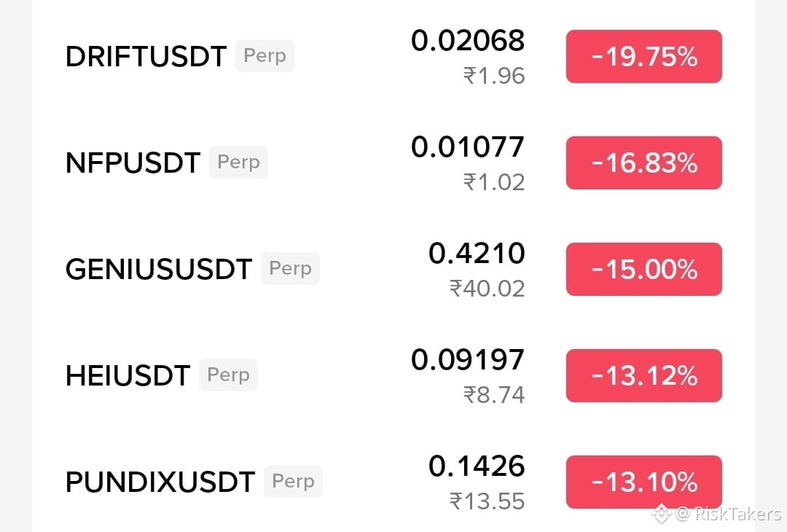Toggle the -15.00% change badge
This screenshot has width=787, height=532.
(644, 269)
